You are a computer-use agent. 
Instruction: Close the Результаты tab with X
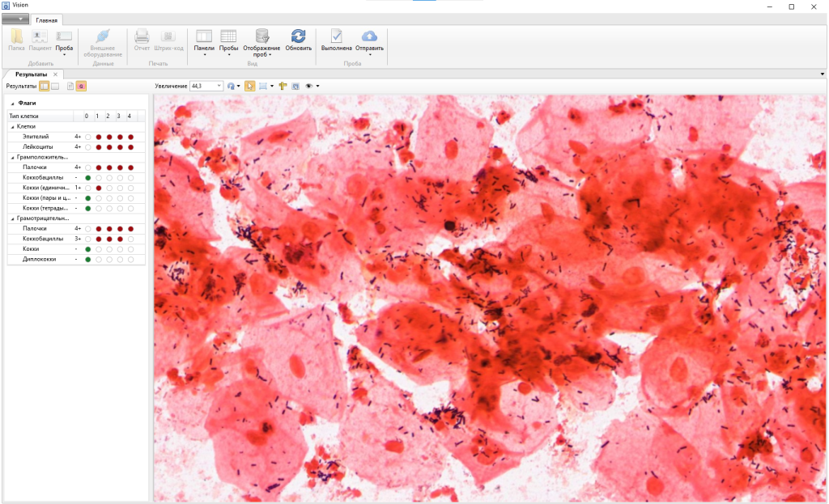point(55,74)
